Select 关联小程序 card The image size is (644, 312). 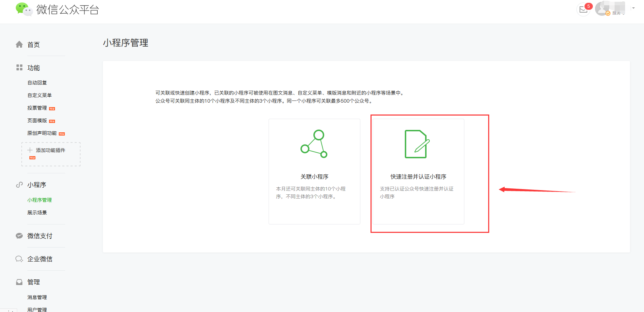pyautogui.click(x=314, y=172)
